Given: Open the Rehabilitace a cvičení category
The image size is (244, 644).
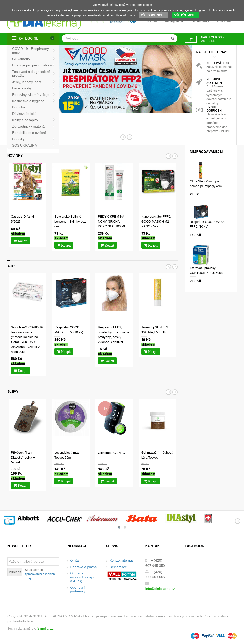Looking at the screenshot, I should pos(29,133).
